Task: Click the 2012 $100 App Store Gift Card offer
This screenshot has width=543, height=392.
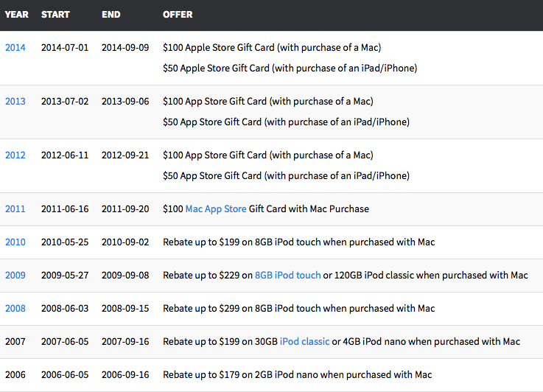Action: pyautogui.click(x=268, y=155)
